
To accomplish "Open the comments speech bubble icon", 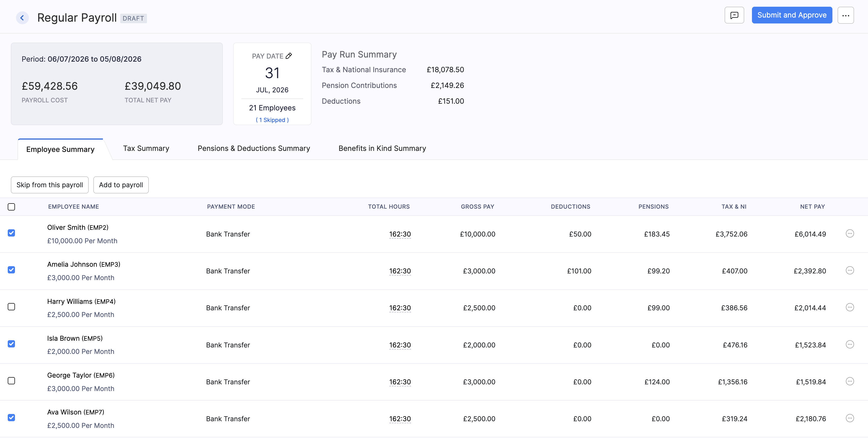I will click(x=734, y=15).
